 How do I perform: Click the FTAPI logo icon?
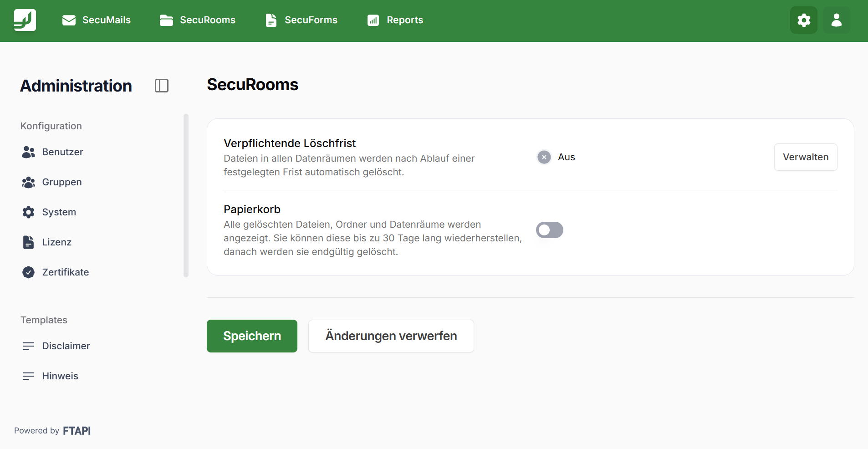coord(25,20)
